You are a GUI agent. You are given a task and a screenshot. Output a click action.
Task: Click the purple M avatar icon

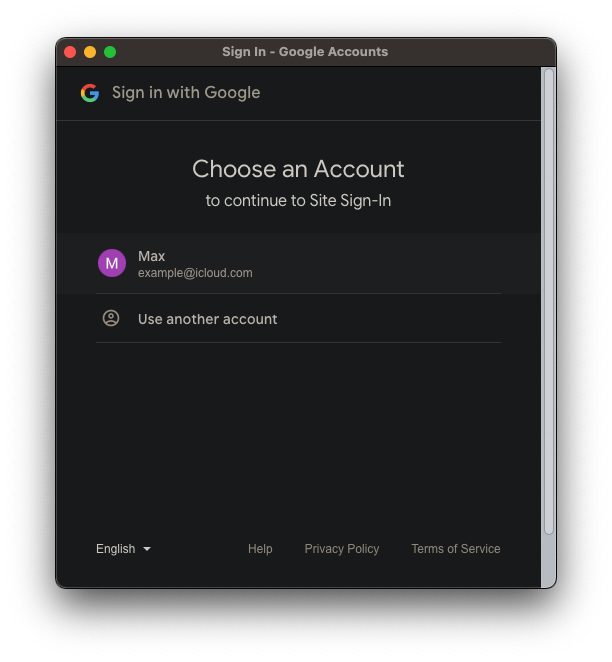(112, 263)
